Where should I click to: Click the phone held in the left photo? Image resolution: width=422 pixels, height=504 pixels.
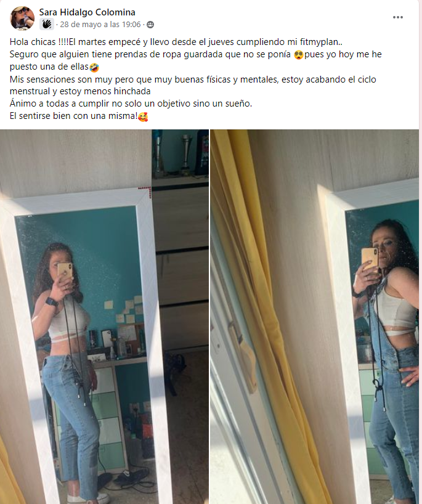coord(65,271)
